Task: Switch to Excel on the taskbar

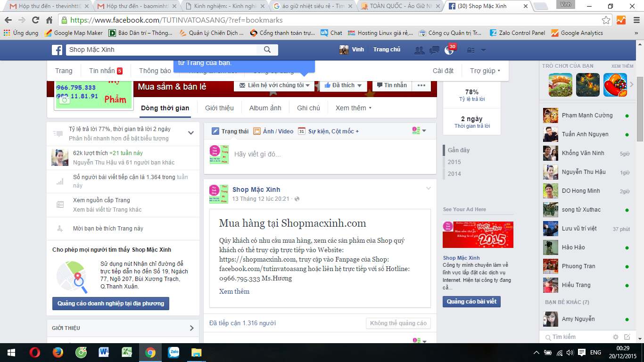Action: tap(127, 352)
